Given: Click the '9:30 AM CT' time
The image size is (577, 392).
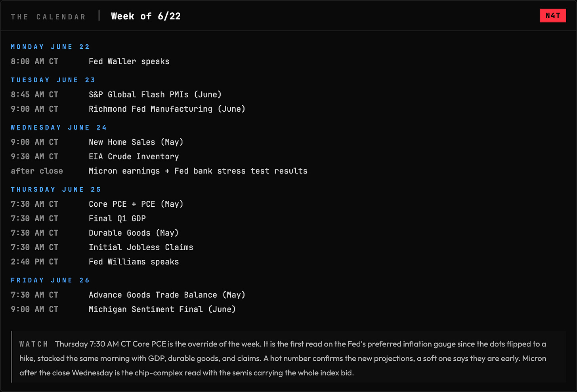Looking at the screenshot, I should click(34, 156).
